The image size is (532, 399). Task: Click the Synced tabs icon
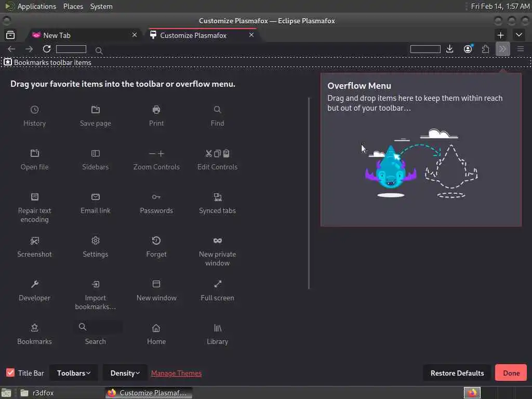pos(217,197)
